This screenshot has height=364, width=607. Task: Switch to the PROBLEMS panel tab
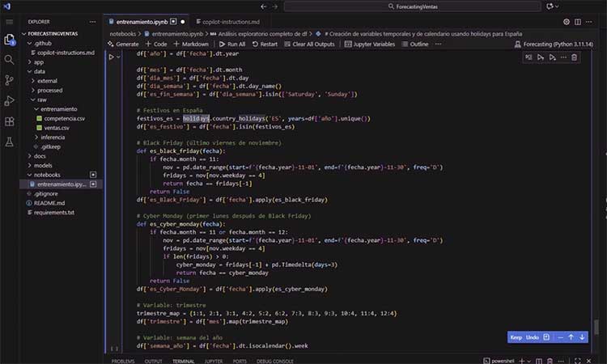123,361
